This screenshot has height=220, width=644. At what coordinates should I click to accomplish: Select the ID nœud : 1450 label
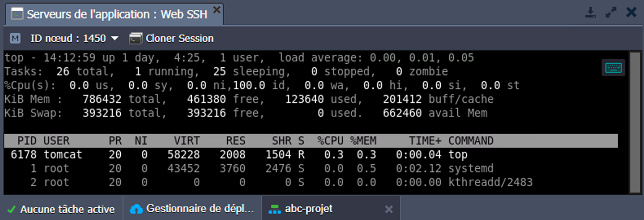tap(68, 38)
